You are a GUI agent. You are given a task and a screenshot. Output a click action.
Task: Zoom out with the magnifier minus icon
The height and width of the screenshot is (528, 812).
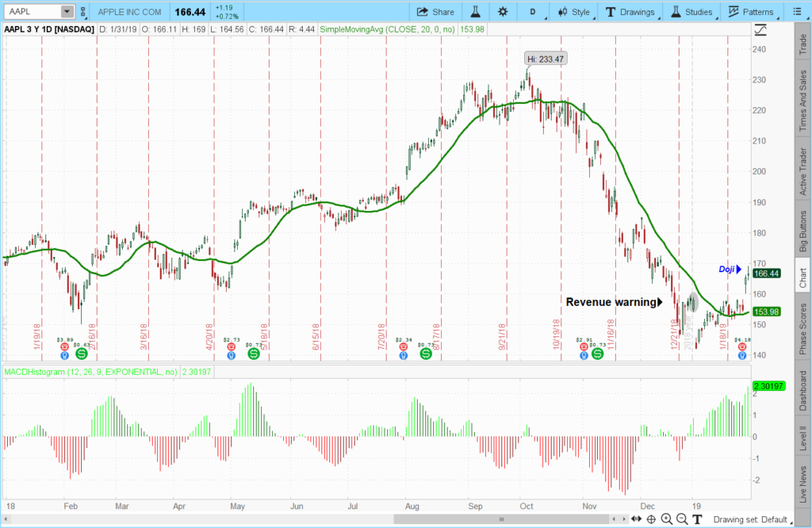pos(682,519)
